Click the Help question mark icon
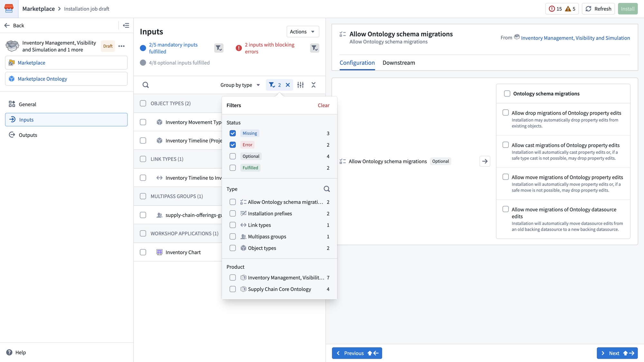This screenshot has height=362, width=644. click(9, 352)
